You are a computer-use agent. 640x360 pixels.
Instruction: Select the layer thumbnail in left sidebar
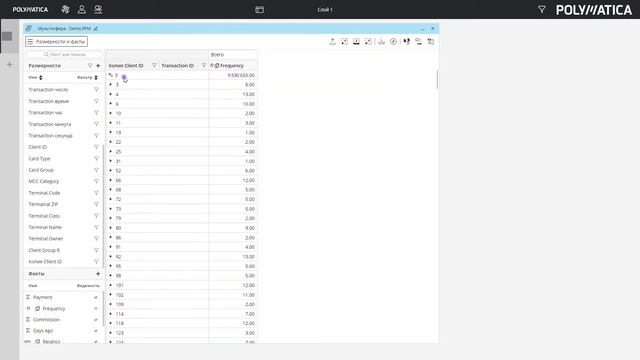[7, 36]
